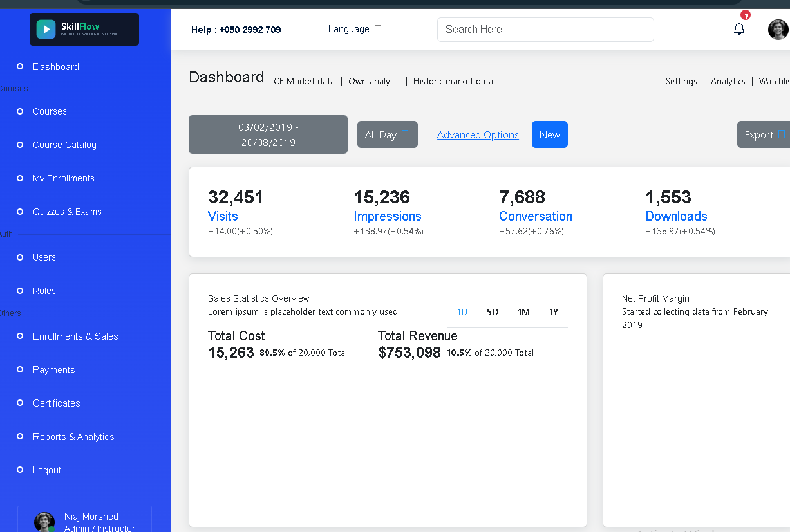
Task: Click the bullet icon beside Certificates
Action: (x=20, y=403)
